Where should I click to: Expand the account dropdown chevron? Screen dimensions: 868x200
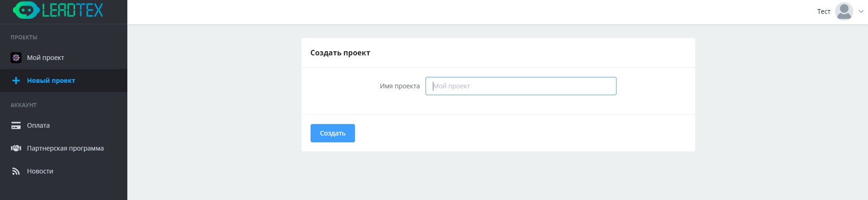(x=861, y=12)
